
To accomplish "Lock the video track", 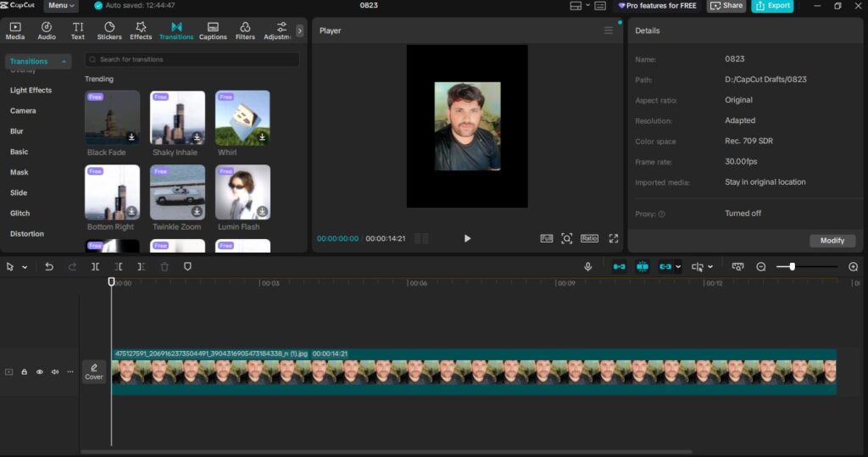I will coord(24,372).
